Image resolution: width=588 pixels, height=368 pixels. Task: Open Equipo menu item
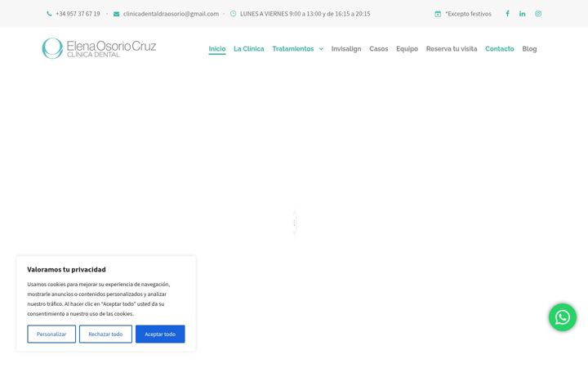[x=407, y=49]
